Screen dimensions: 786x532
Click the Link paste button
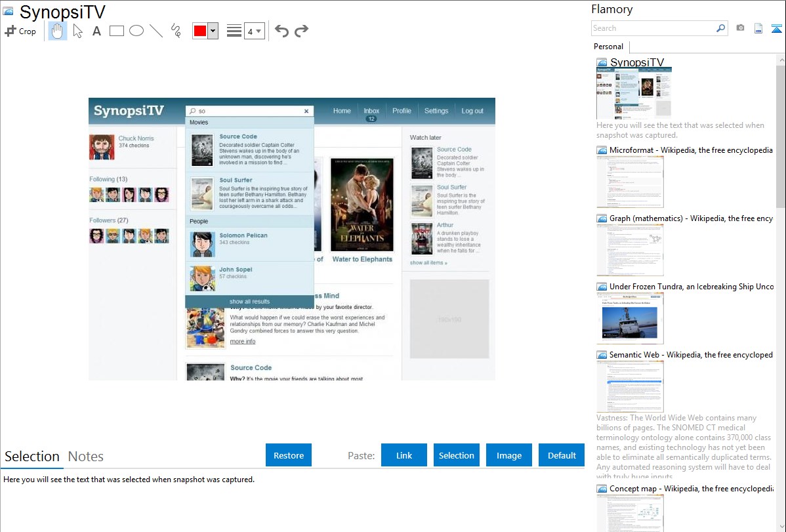[x=404, y=455]
